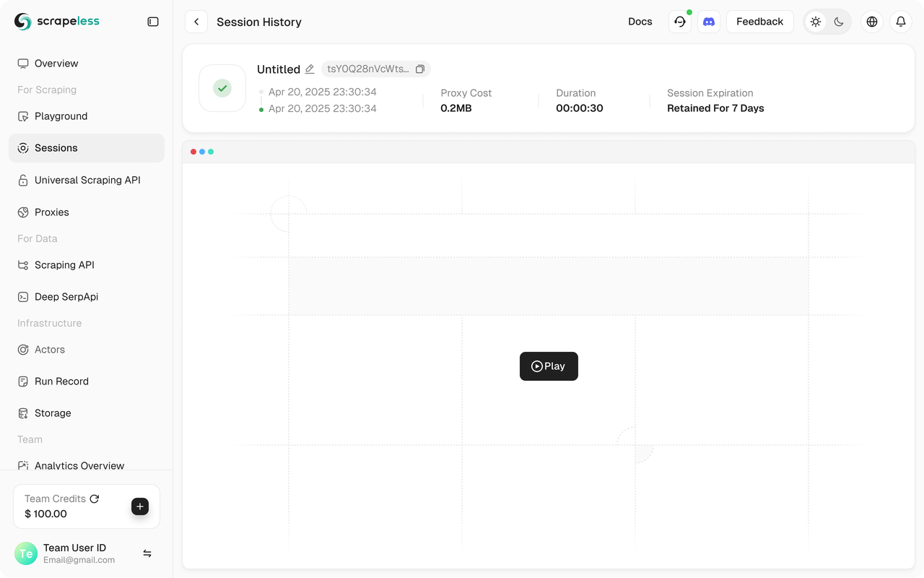Collapse the sidebar panel toggle icon

click(153, 22)
